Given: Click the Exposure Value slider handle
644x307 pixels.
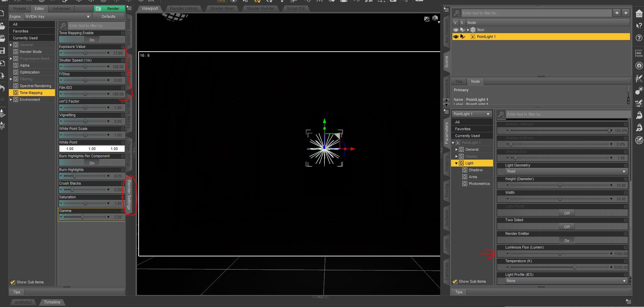Looking at the screenshot, I should click(x=85, y=53).
